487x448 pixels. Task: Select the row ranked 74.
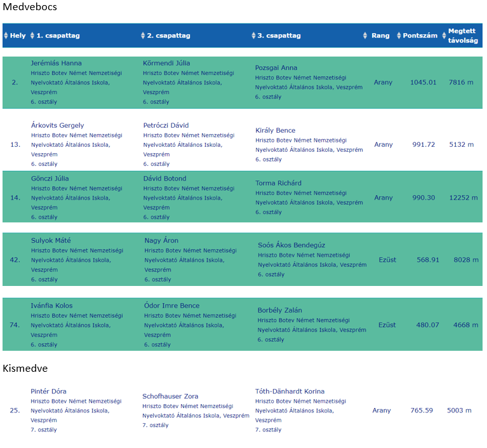(x=243, y=324)
